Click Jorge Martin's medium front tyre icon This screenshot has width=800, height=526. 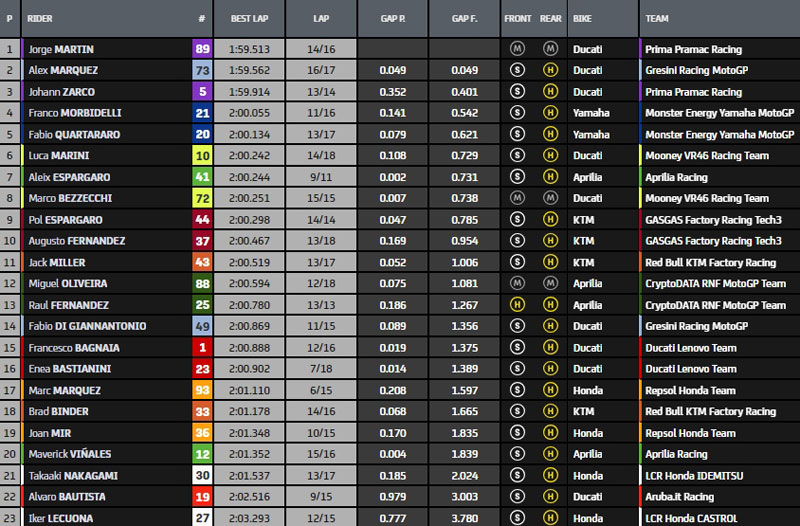[517, 48]
